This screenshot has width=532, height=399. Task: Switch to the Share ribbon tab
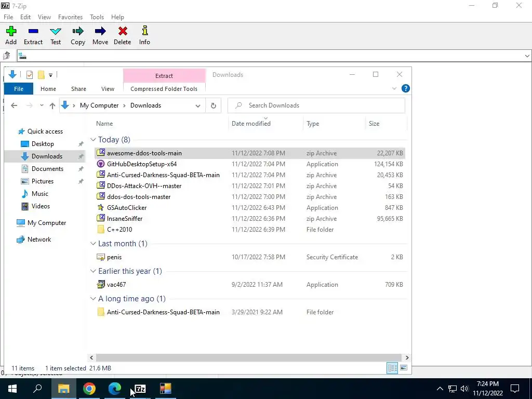(x=78, y=89)
